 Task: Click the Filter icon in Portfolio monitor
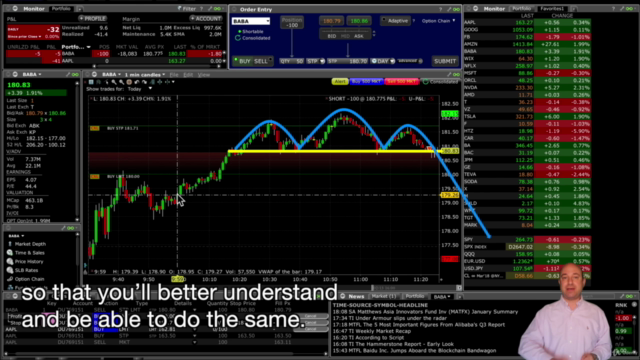click(187, 9)
